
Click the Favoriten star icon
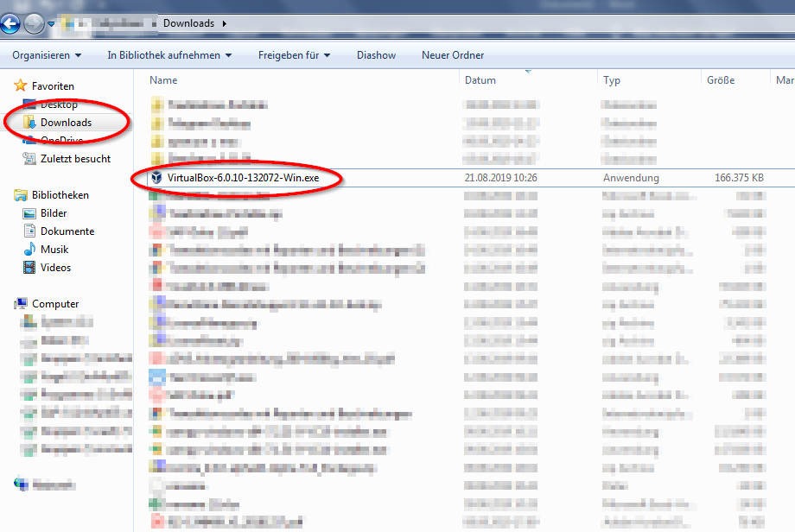[21, 86]
